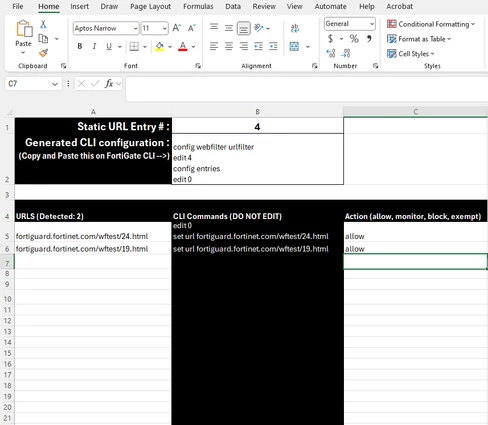The image size is (488, 425).
Task: Increase font size with the larger A
Action: (x=177, y=28)
